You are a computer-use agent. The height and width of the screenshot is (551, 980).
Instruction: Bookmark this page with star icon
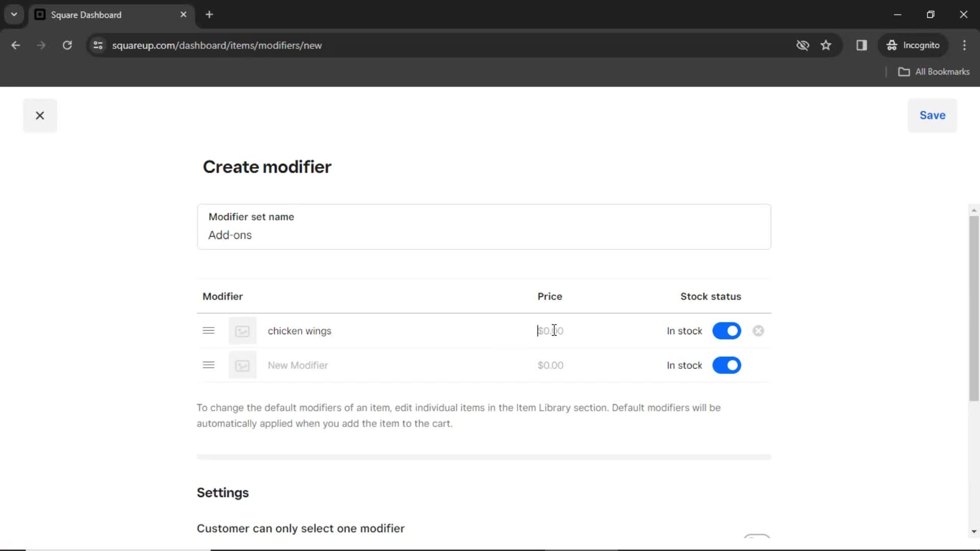826,45
